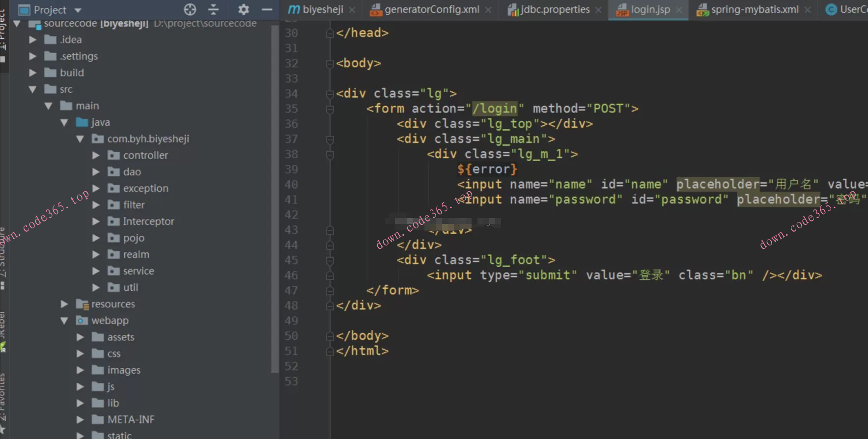Expand the resources folder
The width and height of the screenshot is (868, 439).
click(64, 304)
